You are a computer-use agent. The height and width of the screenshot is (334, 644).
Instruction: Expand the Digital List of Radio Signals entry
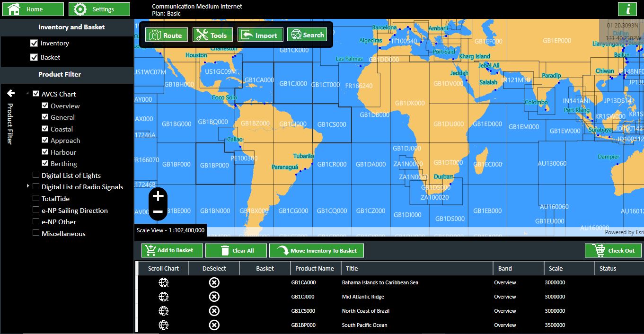pos(27,186)
